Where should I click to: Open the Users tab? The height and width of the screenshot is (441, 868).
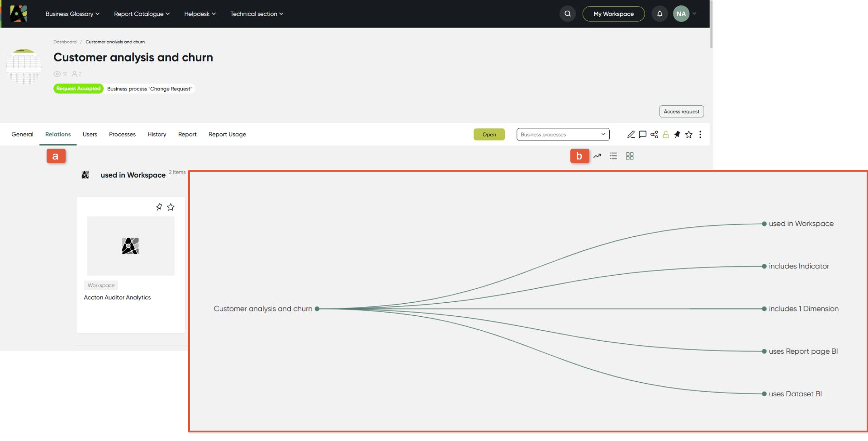pyautogui.click(x=90, y=134)
